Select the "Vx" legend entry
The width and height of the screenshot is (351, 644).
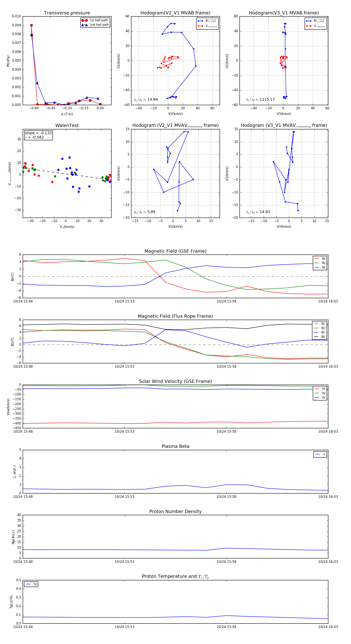point(320,389)
